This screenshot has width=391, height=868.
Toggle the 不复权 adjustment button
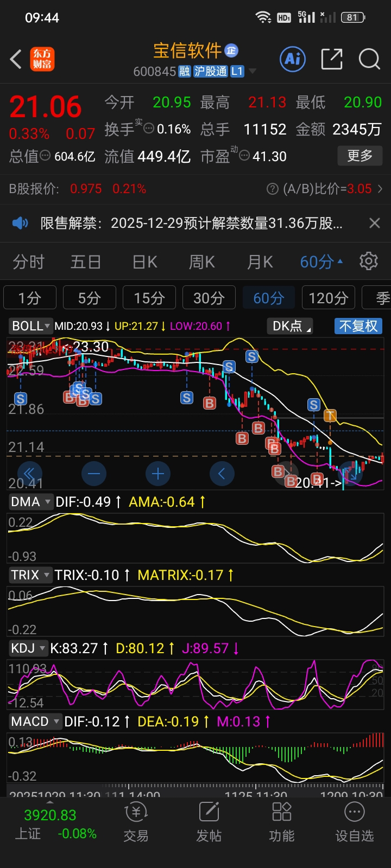click(358, 326)
